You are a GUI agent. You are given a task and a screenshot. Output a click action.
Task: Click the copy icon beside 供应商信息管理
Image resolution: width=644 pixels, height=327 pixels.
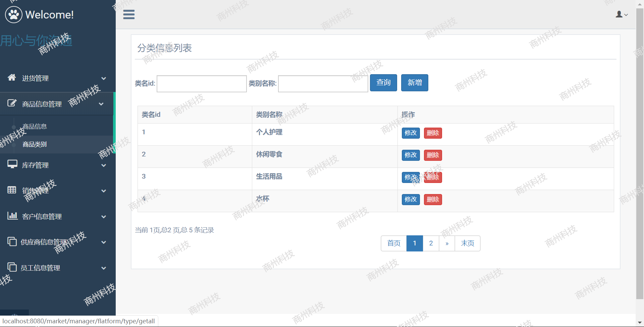[12, 241]
